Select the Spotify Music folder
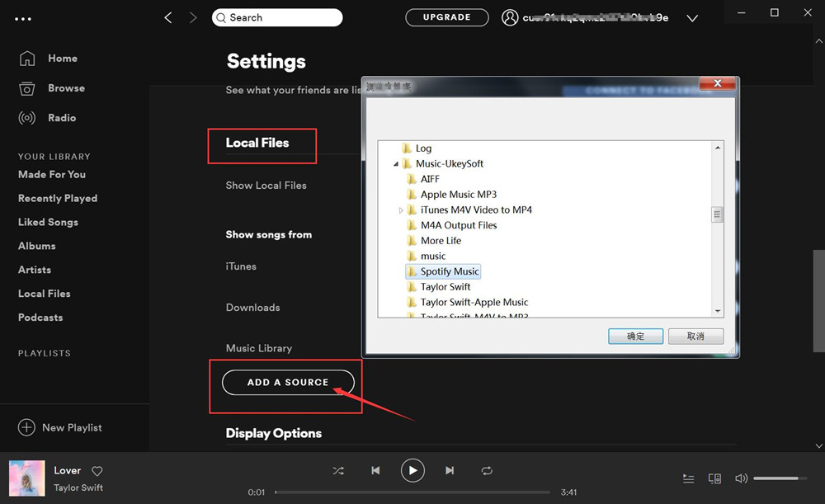The height and width of the screenshot is (504, 825). [x=443, y=271]
